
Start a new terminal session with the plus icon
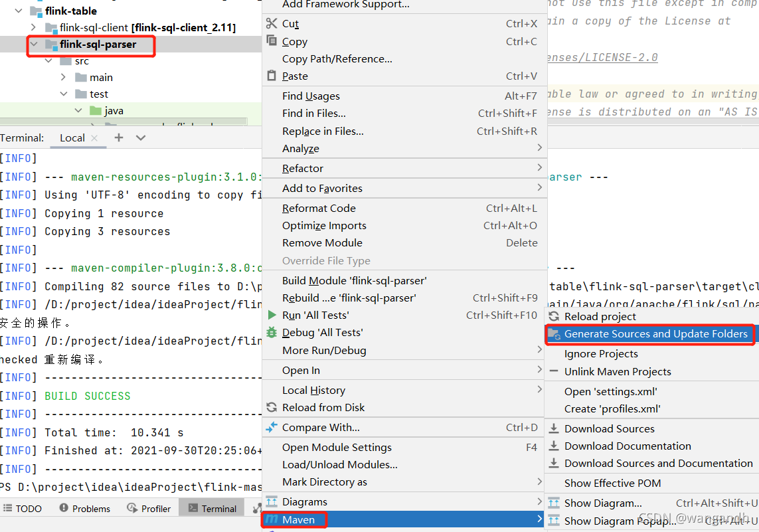point(118,137)
